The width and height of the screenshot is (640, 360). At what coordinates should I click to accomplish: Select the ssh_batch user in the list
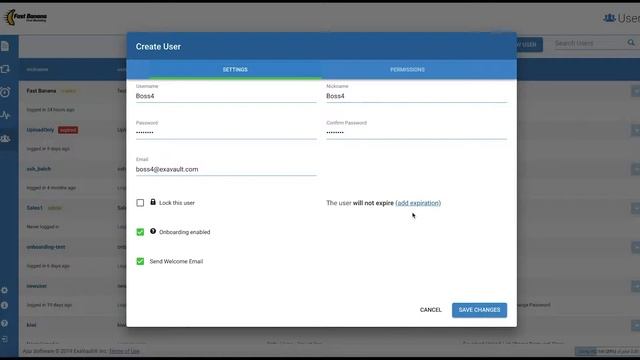click(x=39, y=169)
